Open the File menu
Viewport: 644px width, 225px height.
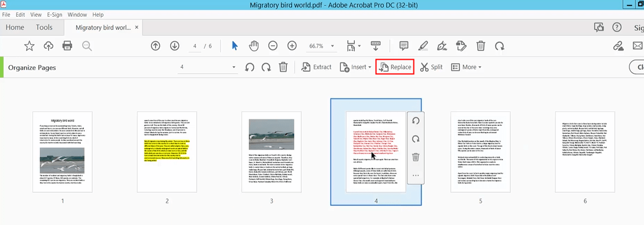(6, 14)
